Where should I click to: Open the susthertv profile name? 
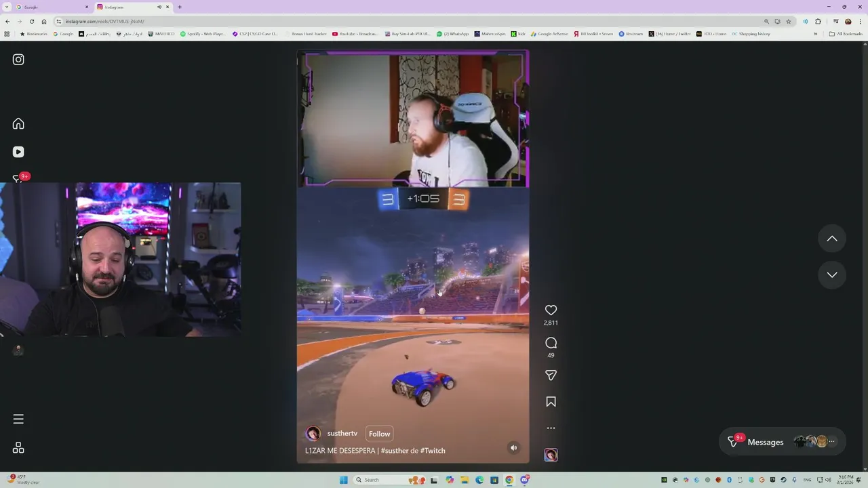tap(342, 433)
